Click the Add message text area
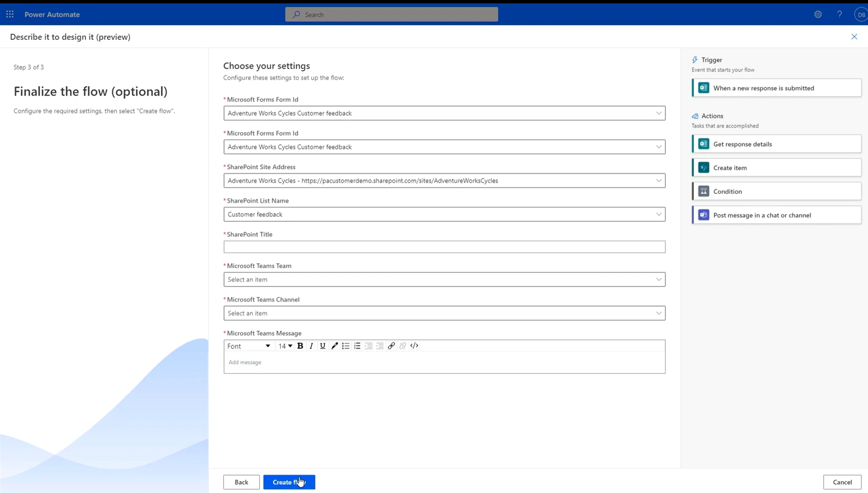The height and width of the screenshot is (493, 868). 444,362
